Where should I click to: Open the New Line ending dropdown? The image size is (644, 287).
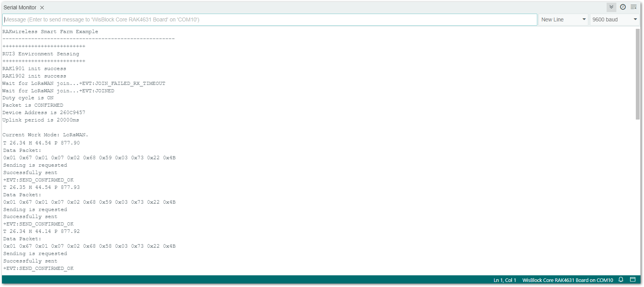[563, 19]
